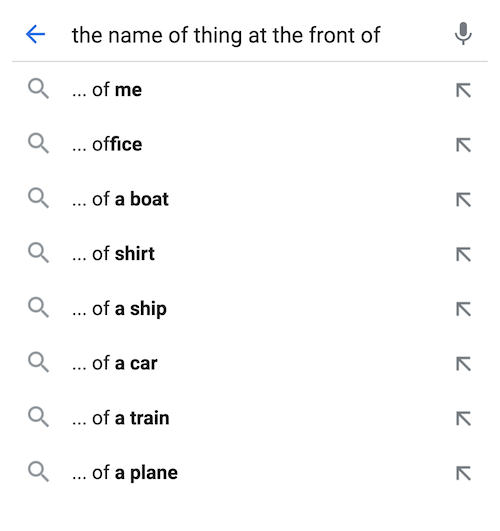Insert 'office' suggestion via its arrow icon
This screenshot has height=531, width=500.
point(463,145)
